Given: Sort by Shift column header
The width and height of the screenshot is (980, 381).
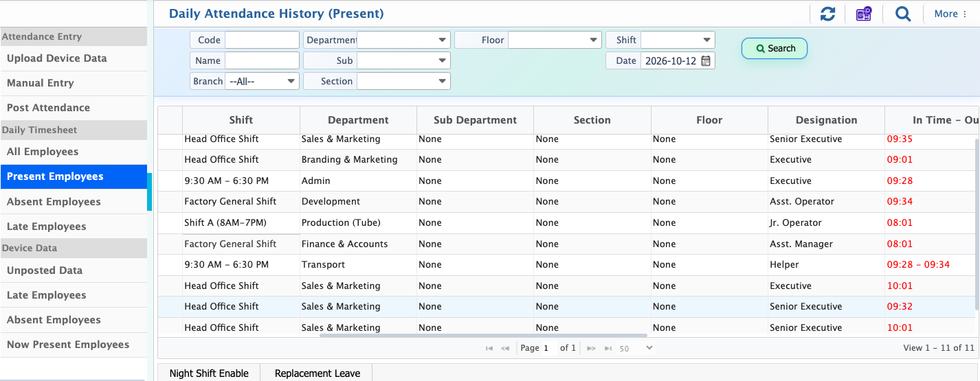Looking at the screenshot, I should point(241,120).
